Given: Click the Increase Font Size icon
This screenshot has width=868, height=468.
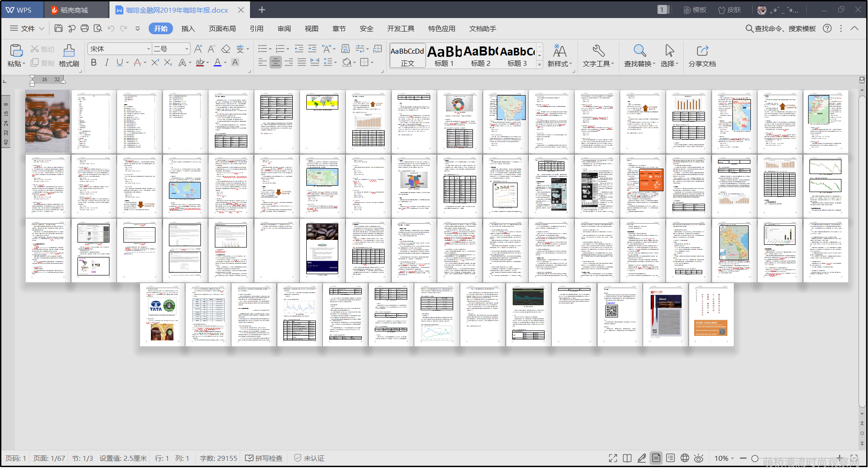Looking at the screenshot, I should [x=198, y=49].
